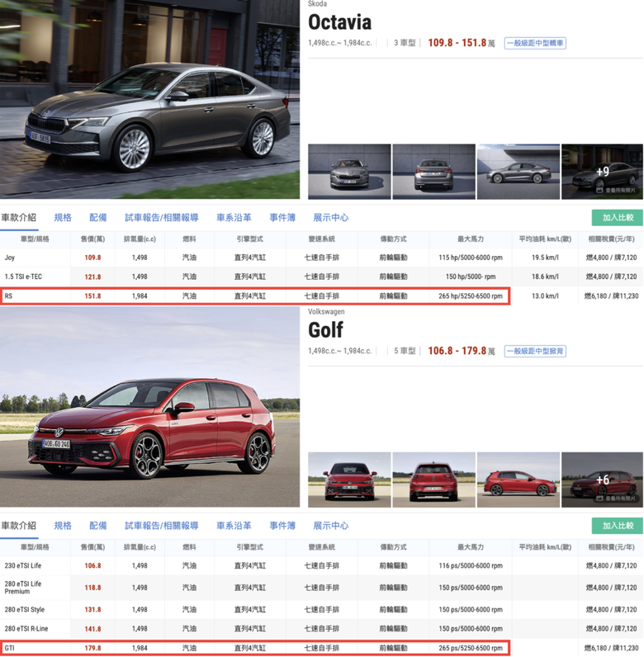Open the Golf 展示中心 tab
This screenshot has width=644, height=657.
point(331,526)
